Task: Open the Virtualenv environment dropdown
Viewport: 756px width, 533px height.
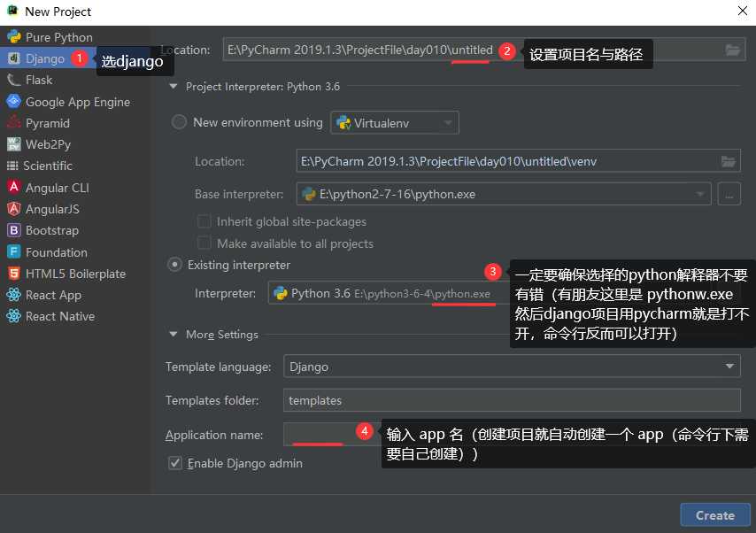Action: [x=395, y=122]
